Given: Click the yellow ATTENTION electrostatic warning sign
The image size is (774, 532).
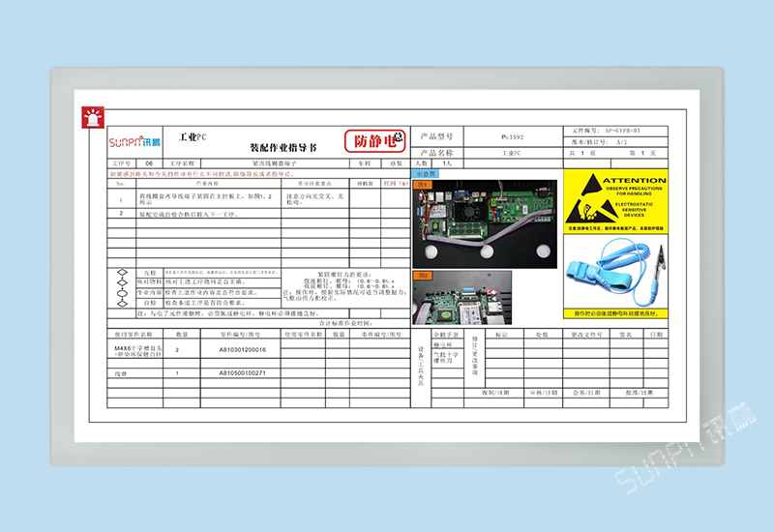Looking at the screenshot, I should point(615,201).
